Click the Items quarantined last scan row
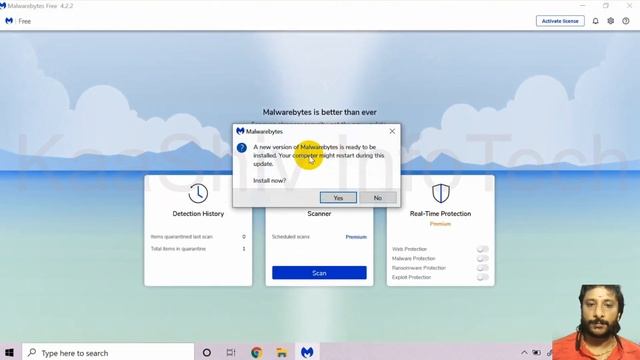 [x=198, y=237]
